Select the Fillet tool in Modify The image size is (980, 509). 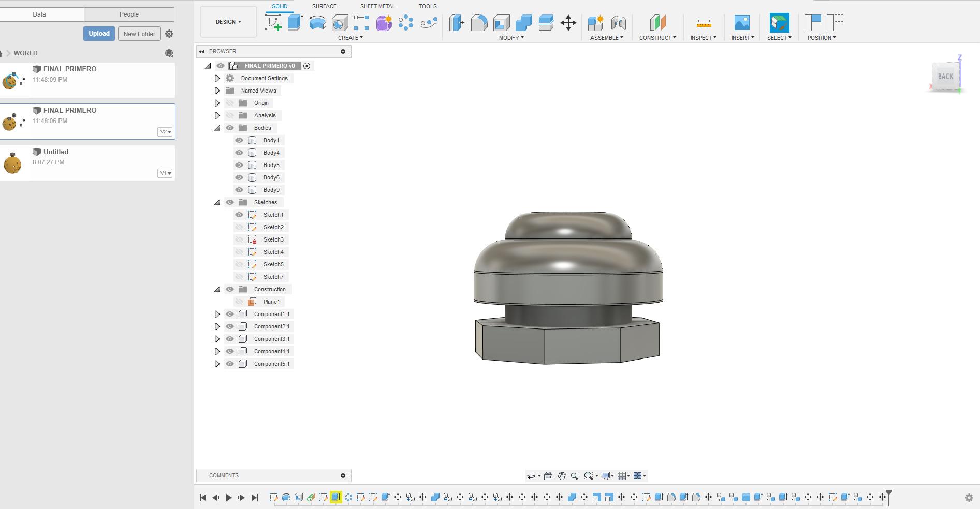pos(479,23)
